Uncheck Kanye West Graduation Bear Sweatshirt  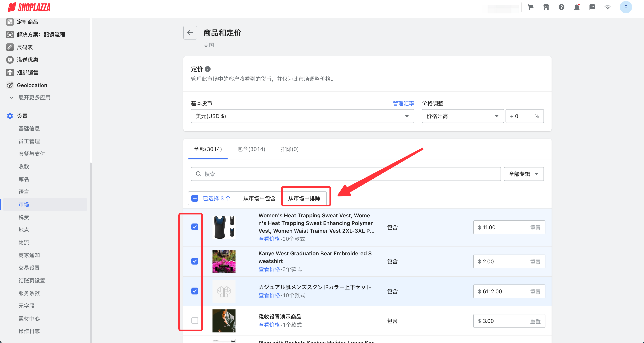point(195,261)
